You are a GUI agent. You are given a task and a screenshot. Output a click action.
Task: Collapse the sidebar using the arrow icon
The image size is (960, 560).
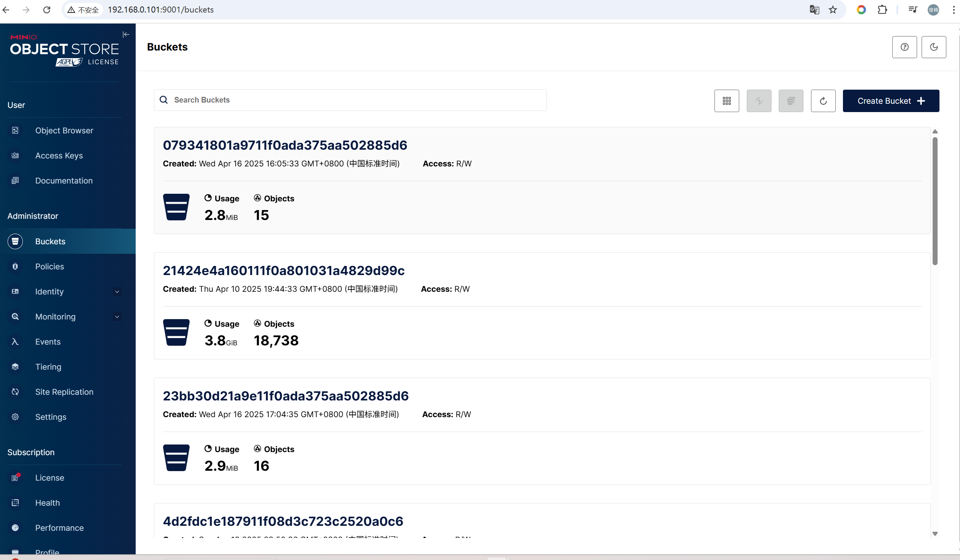pyautogui.click(x=126, y=35)
